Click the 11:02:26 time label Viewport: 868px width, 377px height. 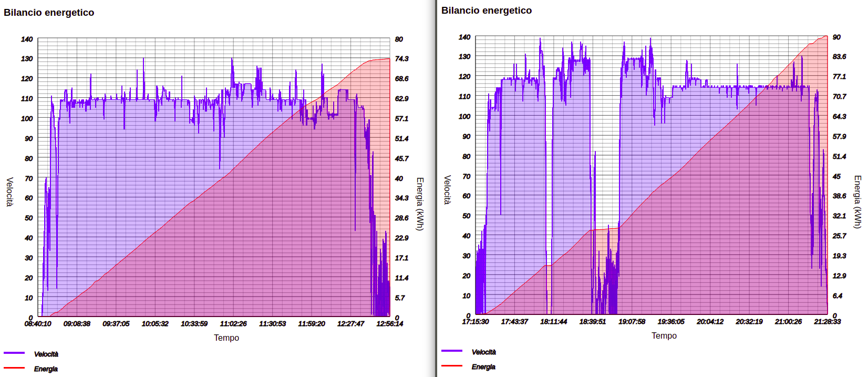click(233, 324)
